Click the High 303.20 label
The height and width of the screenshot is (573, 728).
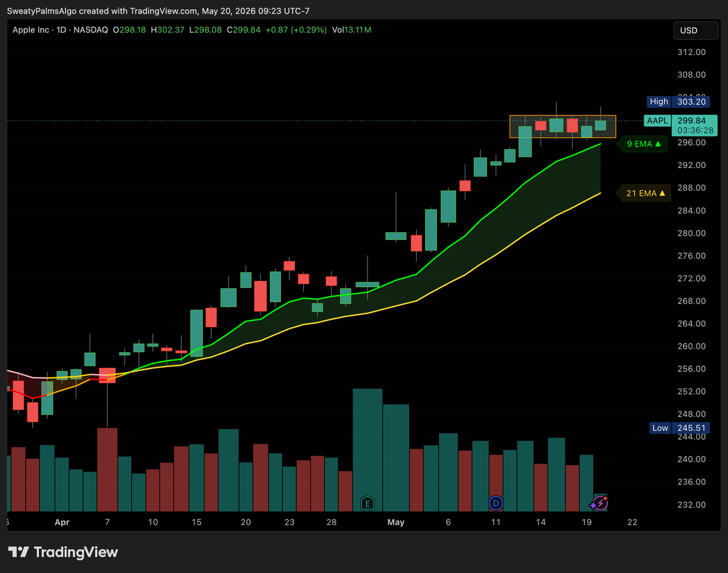click(678, 101)
